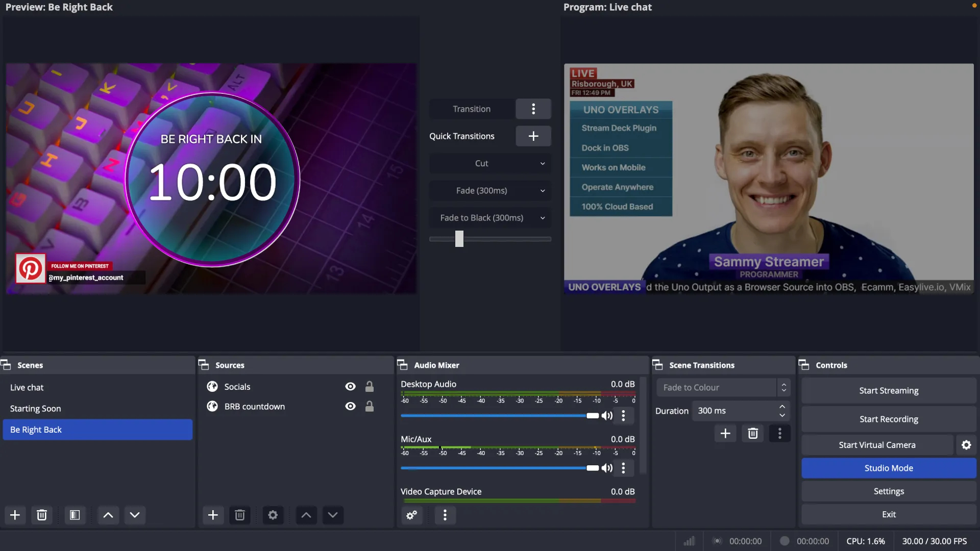Lock the BRB countdown source

[370, 406]
